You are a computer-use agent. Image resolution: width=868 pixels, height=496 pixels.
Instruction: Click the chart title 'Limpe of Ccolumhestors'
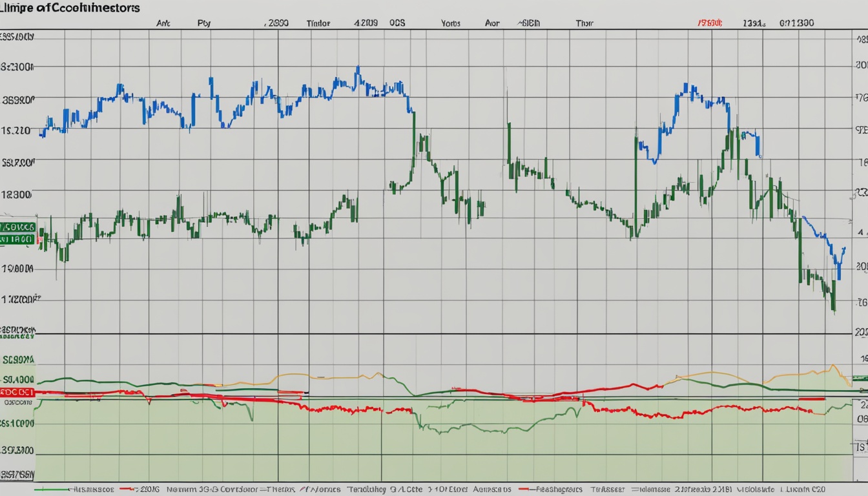[68, 8]
